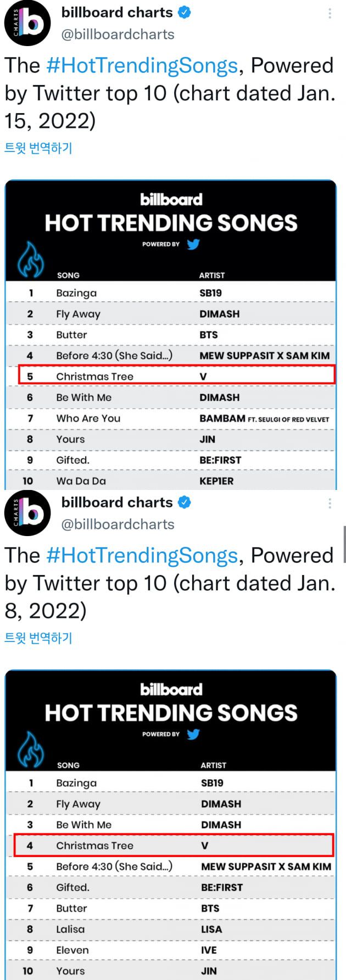This screenshot has height=980, width=346.
Task: Click the verified badge on the Jan. 15 tweet
Action: (185, 12)
